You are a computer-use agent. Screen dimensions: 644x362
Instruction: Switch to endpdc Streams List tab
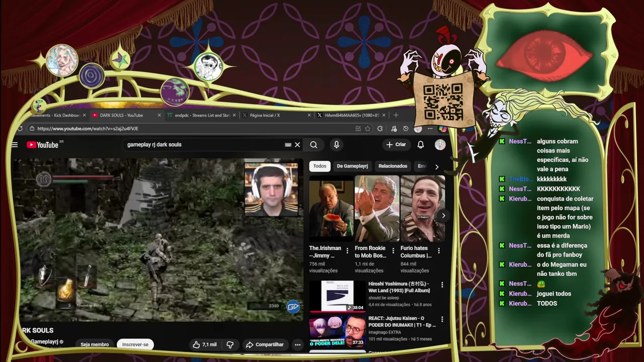201,115
